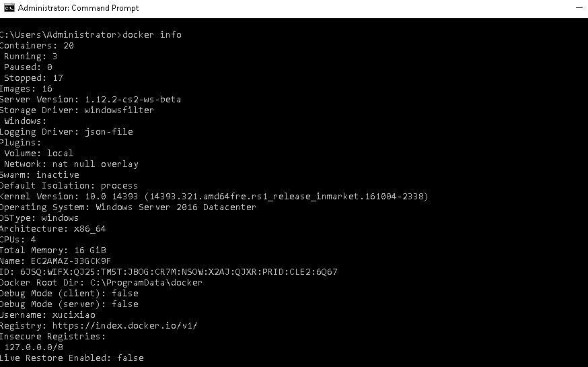
Task: Click the 'Storage Driver: windowsfilter' line
Action: (77, 110)
